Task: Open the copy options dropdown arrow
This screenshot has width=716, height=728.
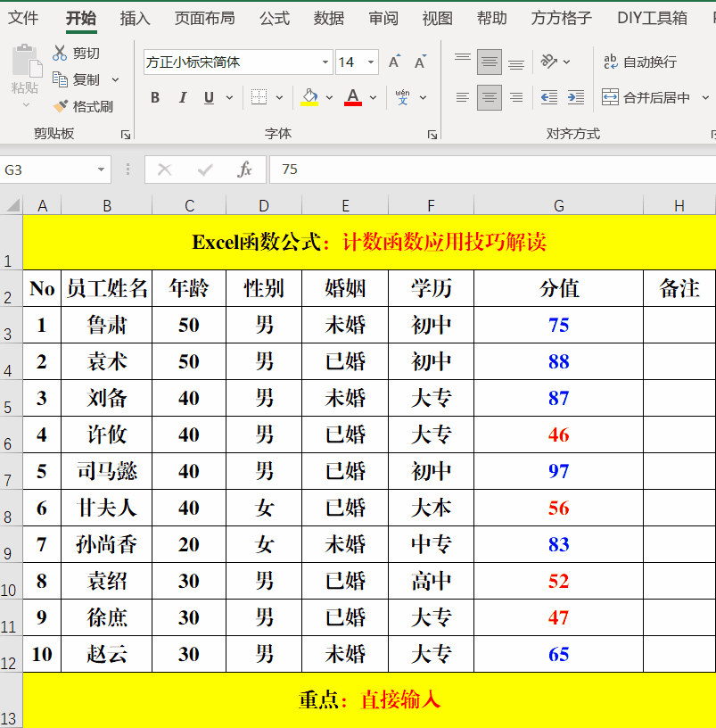Action: [115, 80]
